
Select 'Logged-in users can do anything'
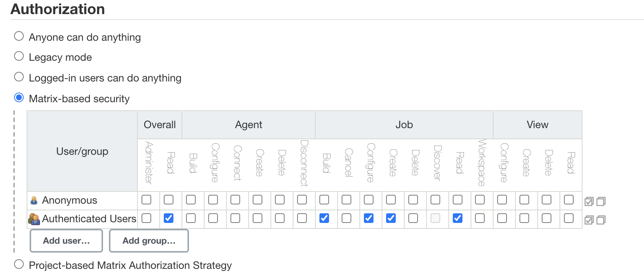point(19,77)
